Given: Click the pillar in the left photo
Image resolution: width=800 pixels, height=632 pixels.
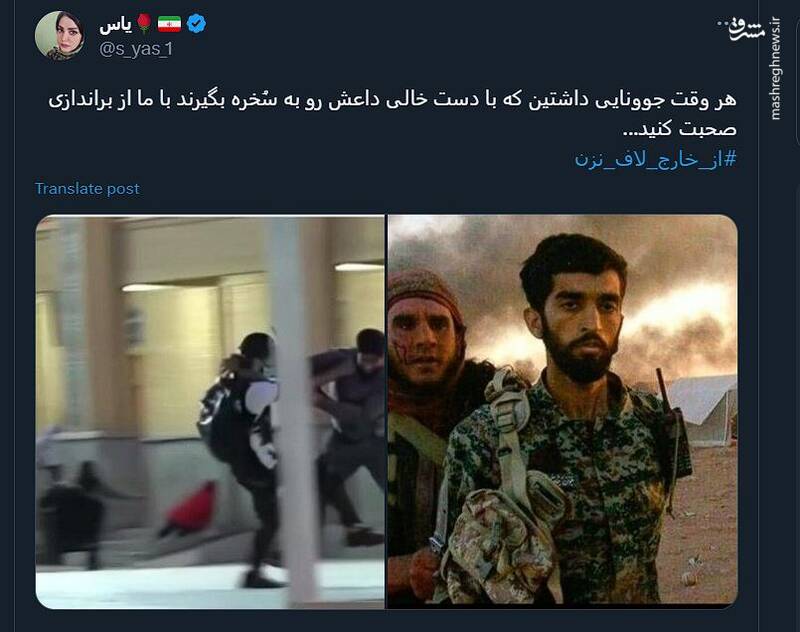Looking at the screenshot, I should (294, 408).
